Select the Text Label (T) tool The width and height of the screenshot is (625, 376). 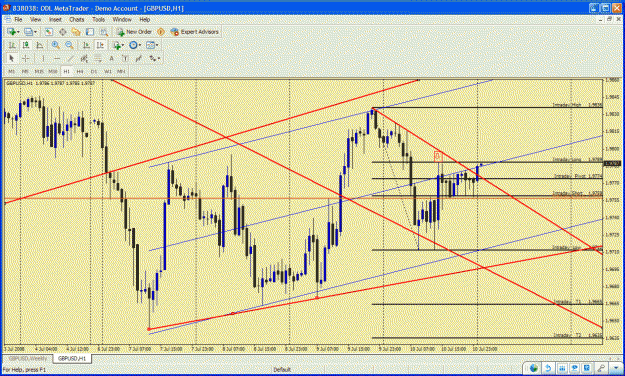[125, 59]
